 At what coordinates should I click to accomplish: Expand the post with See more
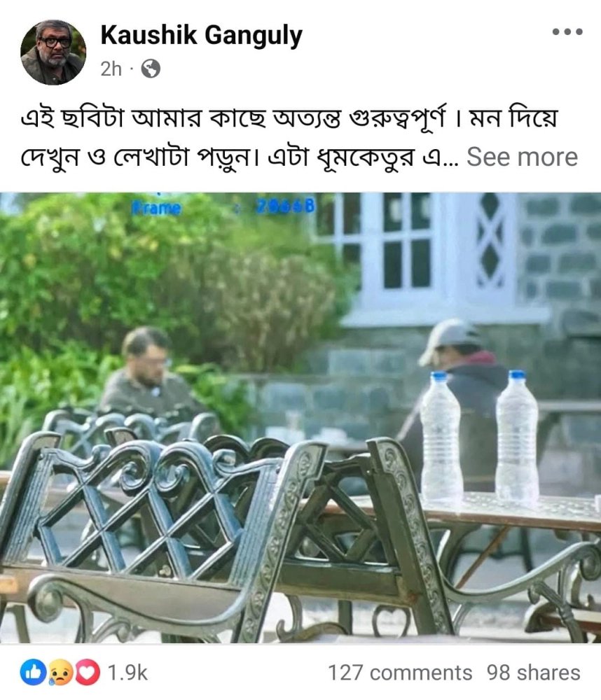522,157
